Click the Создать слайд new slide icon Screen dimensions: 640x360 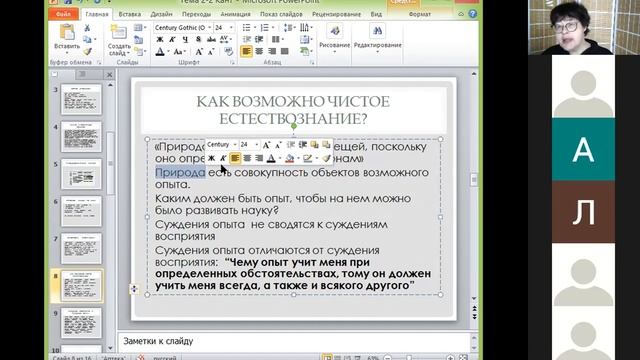[118, 32]
